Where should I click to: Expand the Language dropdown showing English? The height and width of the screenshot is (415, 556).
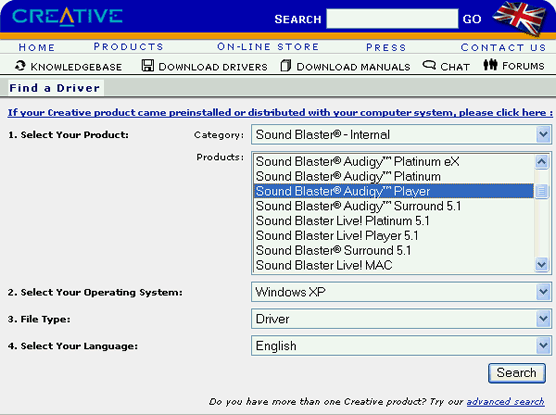point(401,345)
